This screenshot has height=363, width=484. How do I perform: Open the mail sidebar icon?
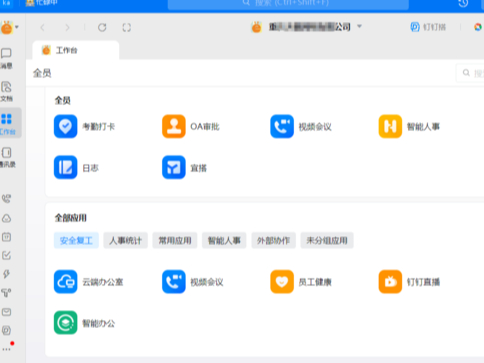(x=6, y=312)
